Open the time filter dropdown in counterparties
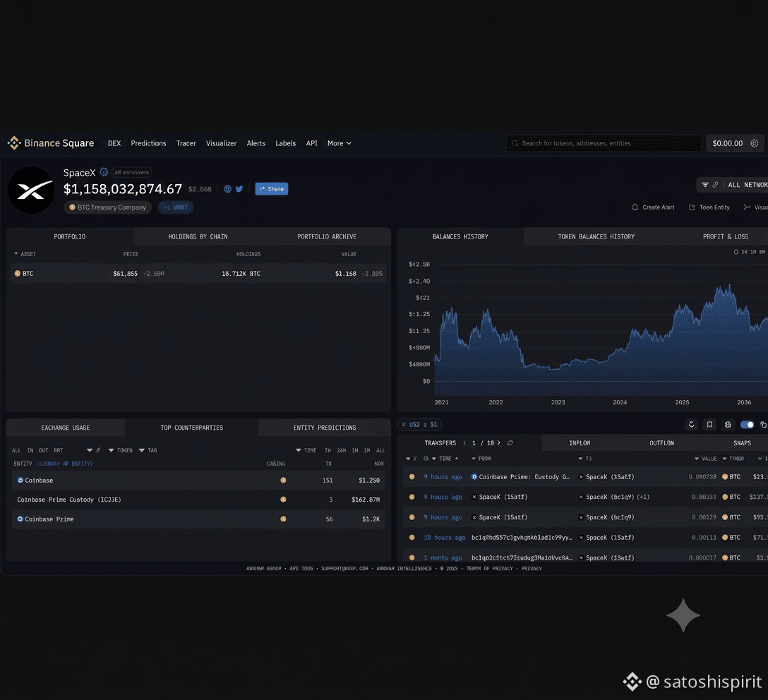 [x=306, y=450]
